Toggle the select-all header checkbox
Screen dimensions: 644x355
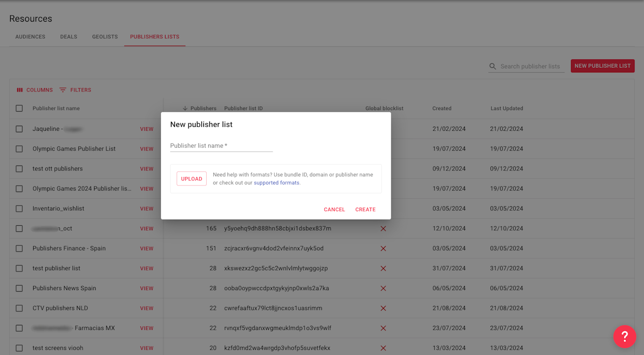[x=19, y=109]
